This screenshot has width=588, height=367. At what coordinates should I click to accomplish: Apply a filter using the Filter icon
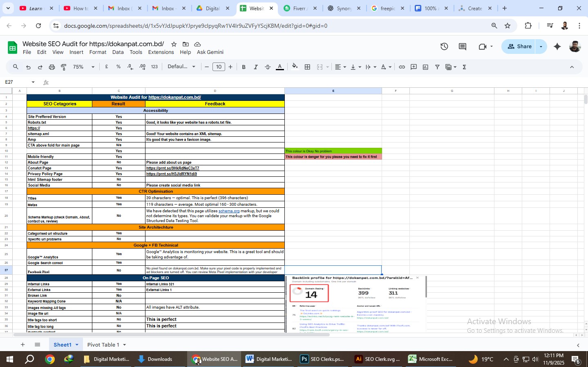click(x=437, y=67)
